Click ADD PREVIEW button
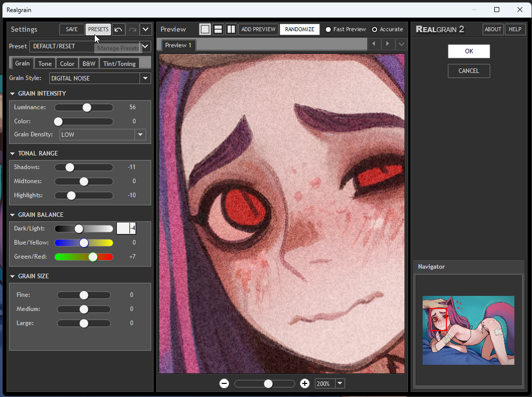 (x=258, y=30)
